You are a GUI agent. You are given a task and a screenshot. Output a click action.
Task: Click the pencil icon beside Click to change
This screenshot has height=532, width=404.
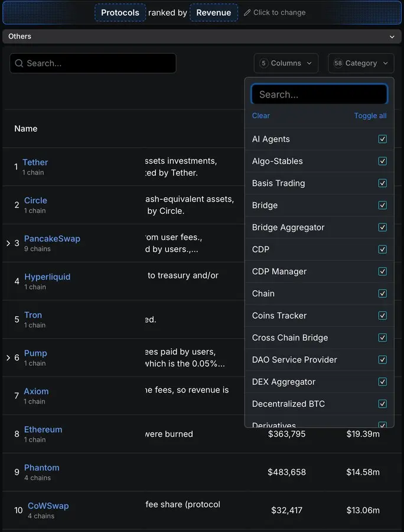click(247, 13)
